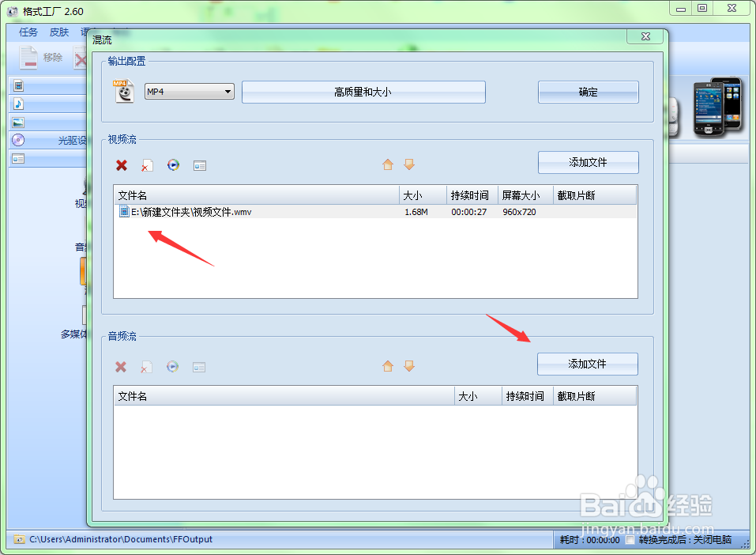Move audio stream file up

[x=388, y=366]
